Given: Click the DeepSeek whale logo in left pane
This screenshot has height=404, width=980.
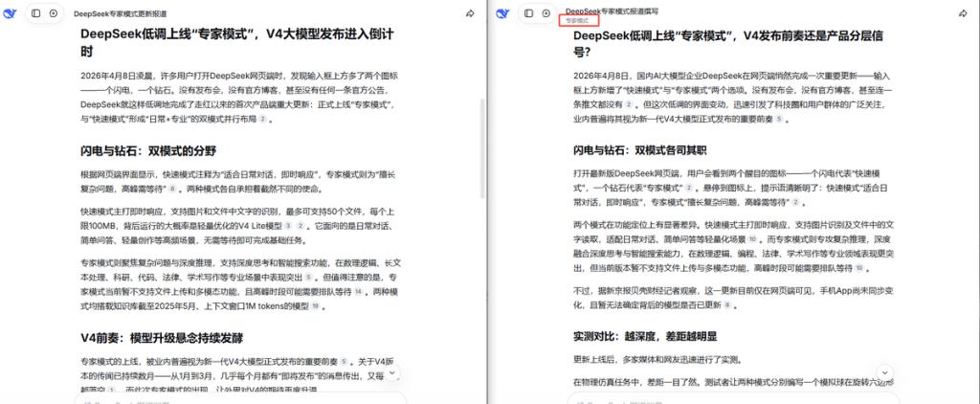Looking at the screenshot, I should pos(11,14).
